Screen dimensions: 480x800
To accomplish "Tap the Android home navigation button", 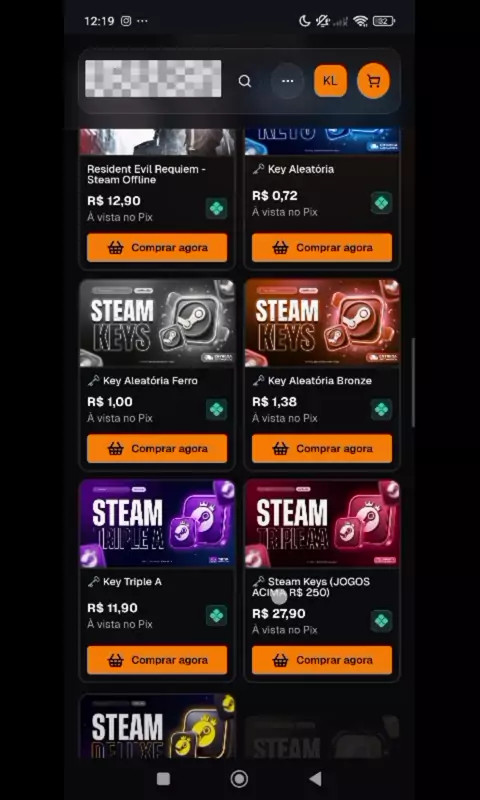I will point(239,779).
